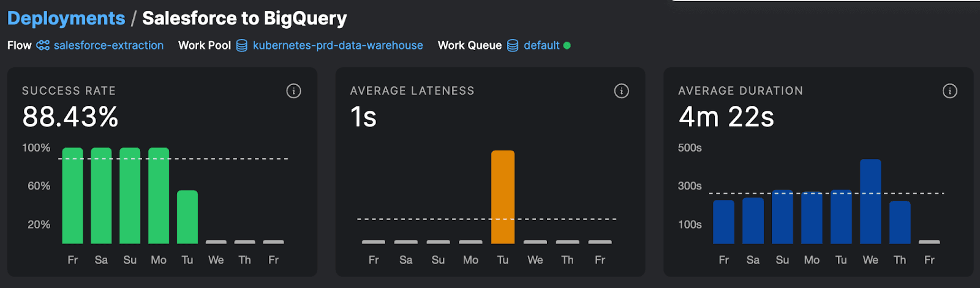Click the Success Rate info icon
Viewport: 980px width, 288px height.
293,91
